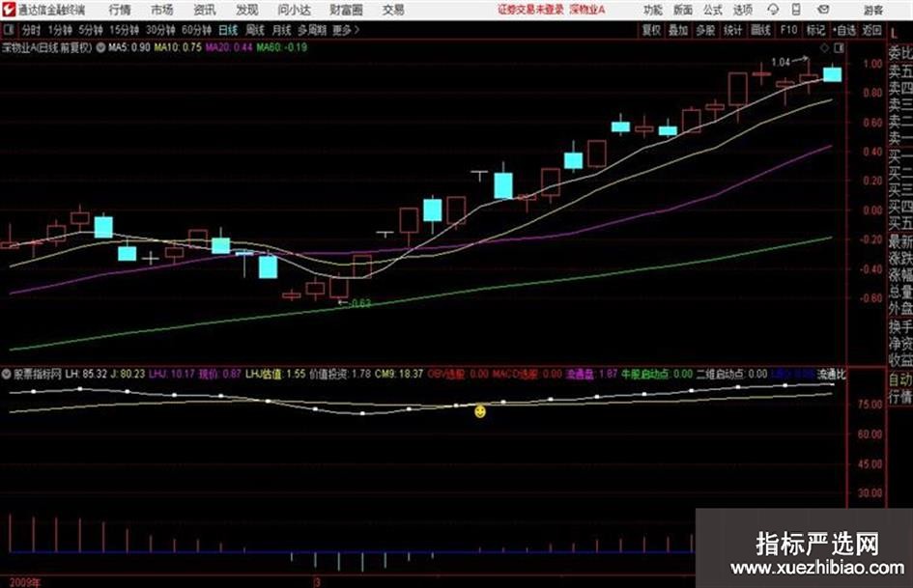Open the 问小达 menu
This screenshot has height=588, width=913.
pyautogui.click(x=294, y=10)
